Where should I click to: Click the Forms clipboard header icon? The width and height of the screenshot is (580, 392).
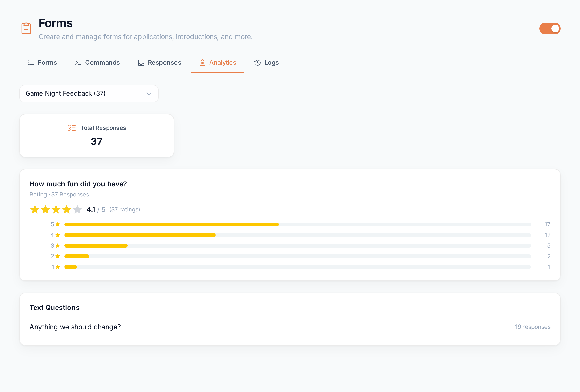click(26, 28)
